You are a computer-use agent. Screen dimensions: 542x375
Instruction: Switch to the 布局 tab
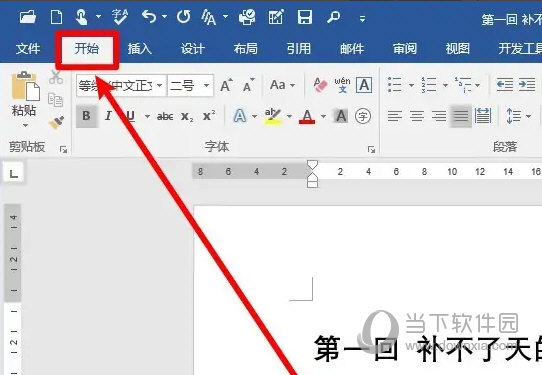[245, 49]
